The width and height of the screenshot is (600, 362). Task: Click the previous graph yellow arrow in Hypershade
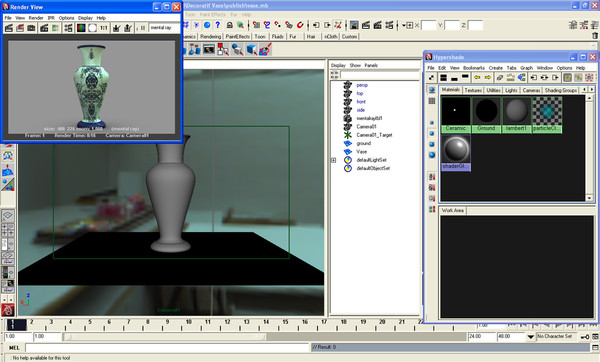[477, 78]
